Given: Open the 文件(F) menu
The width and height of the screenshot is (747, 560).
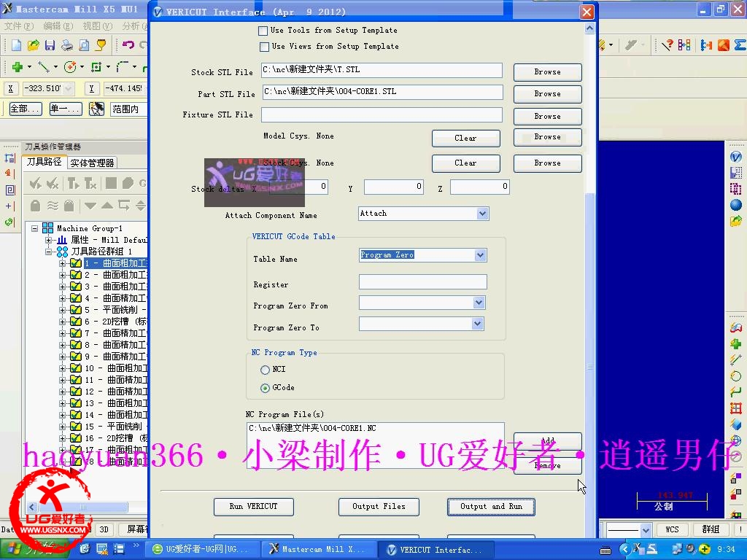Looking at the screenshot, I should click(x=19, y=26).
